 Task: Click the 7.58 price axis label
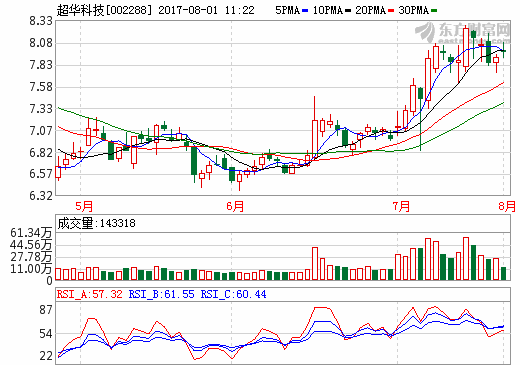(x=41, y=87)
